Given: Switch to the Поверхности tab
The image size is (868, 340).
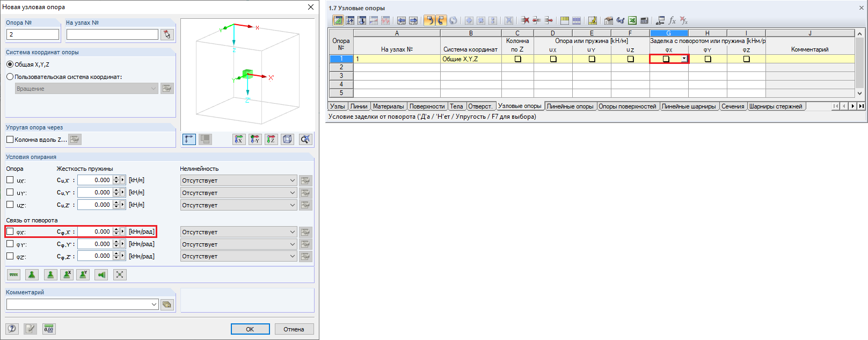Looking at the screenshot, I should [427, 106].
